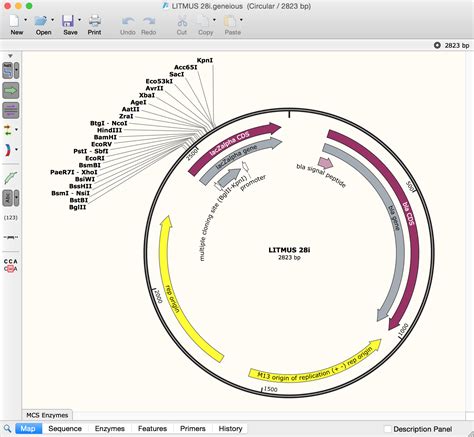Click the magnifier search icon at bottom left

click(8, 429)
